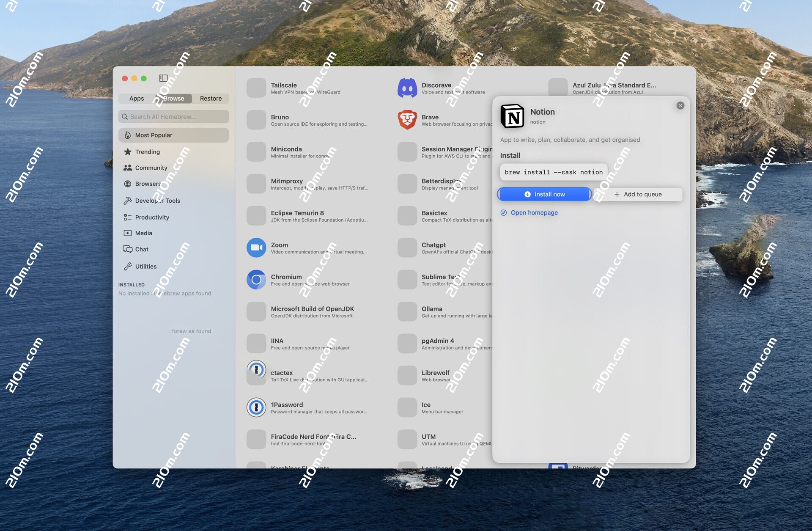This screenshot has height=531, width=812.
Task: Switch to the Restore tab
Action: pos(211,99)
